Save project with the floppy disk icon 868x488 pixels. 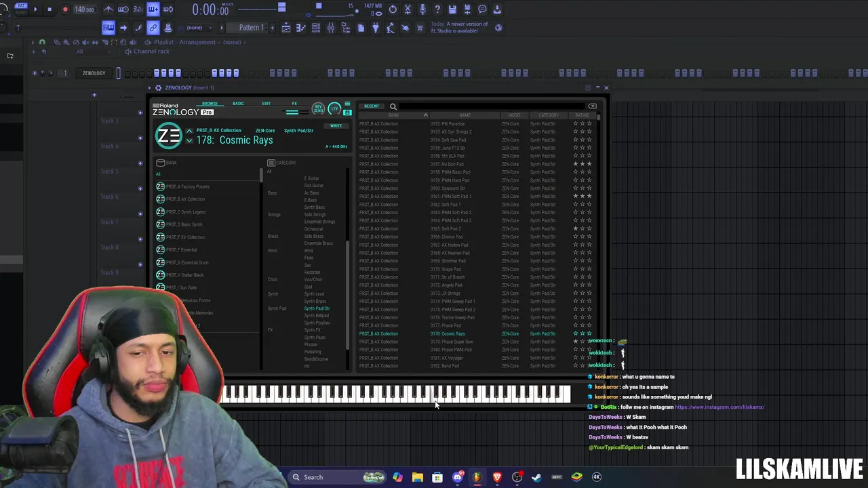click(452, 9)
